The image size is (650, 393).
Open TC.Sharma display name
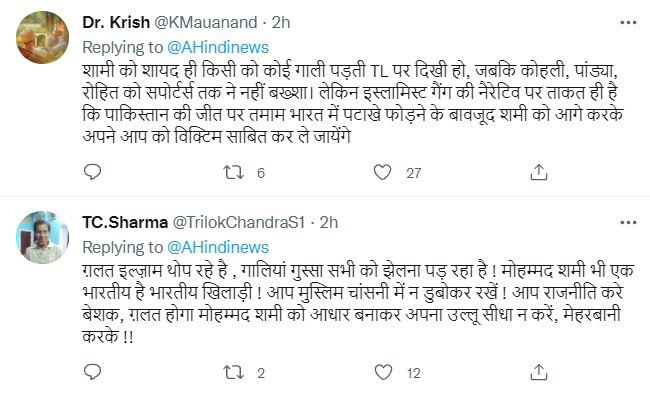click(x=125, y=223)
